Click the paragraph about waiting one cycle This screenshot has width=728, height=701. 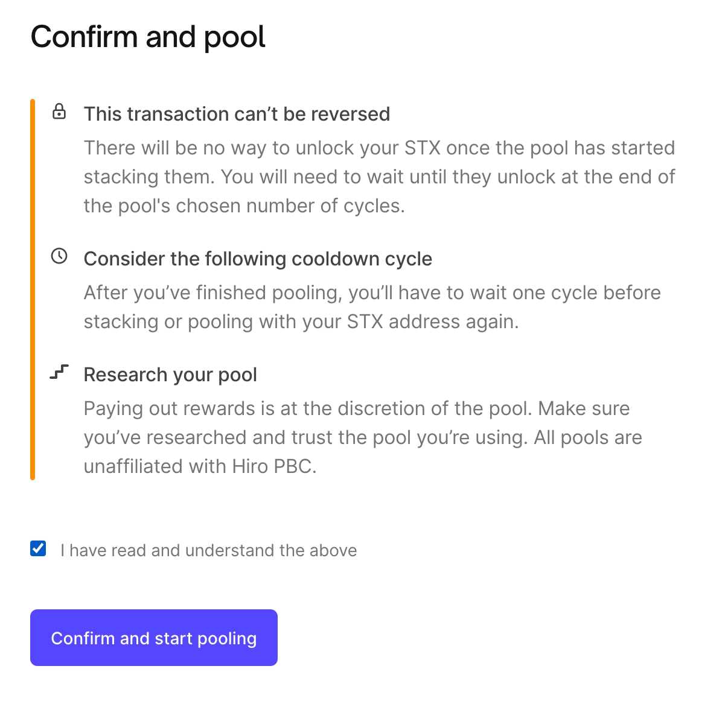click(372, 307)
